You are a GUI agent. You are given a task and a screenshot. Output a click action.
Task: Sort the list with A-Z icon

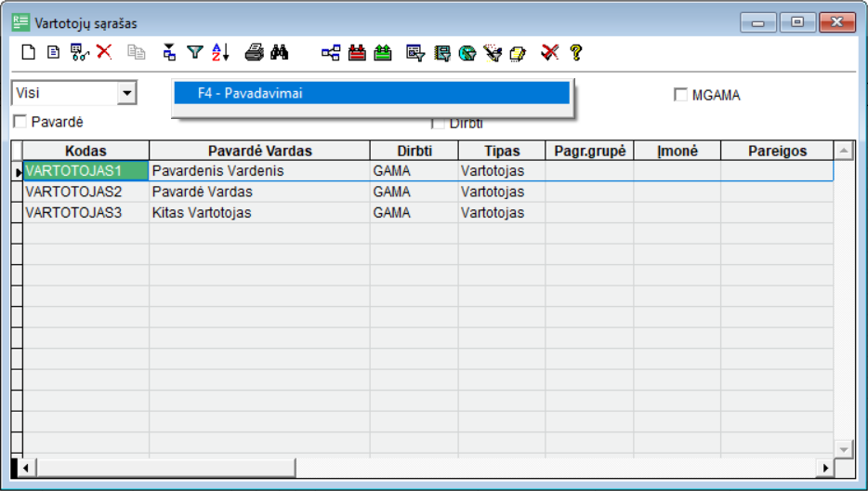pos(220,53)
